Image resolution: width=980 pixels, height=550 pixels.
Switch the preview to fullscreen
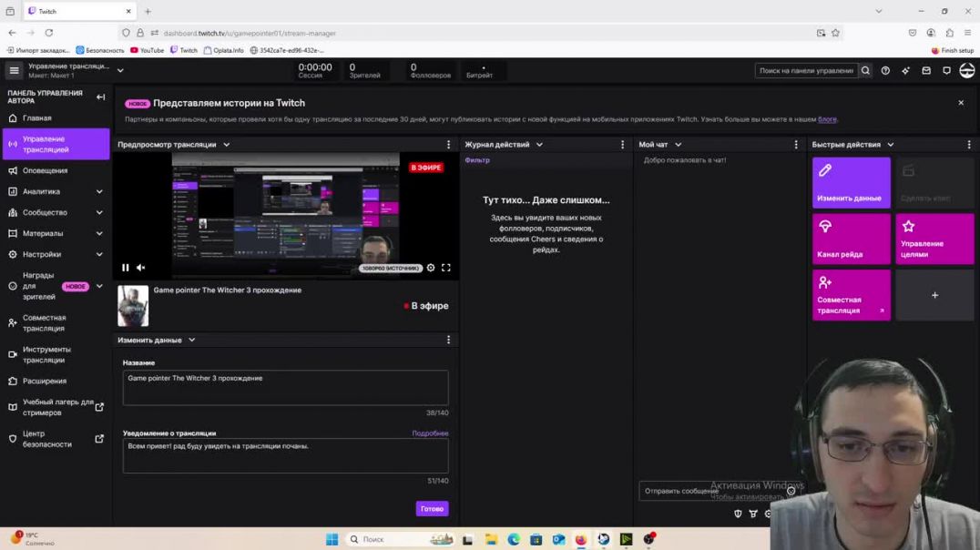(x=446, y=268)
